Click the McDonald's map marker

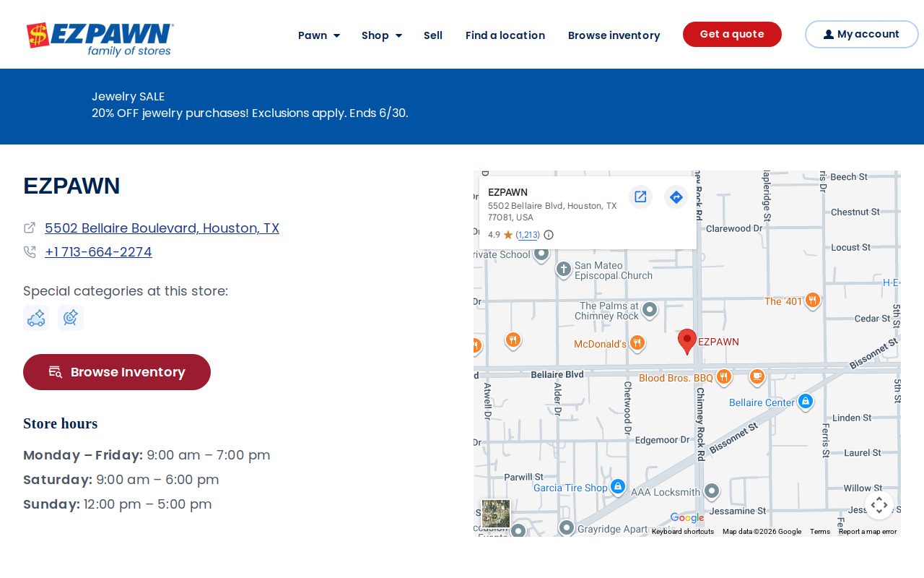pyautogui.click(x=637, y=343)
